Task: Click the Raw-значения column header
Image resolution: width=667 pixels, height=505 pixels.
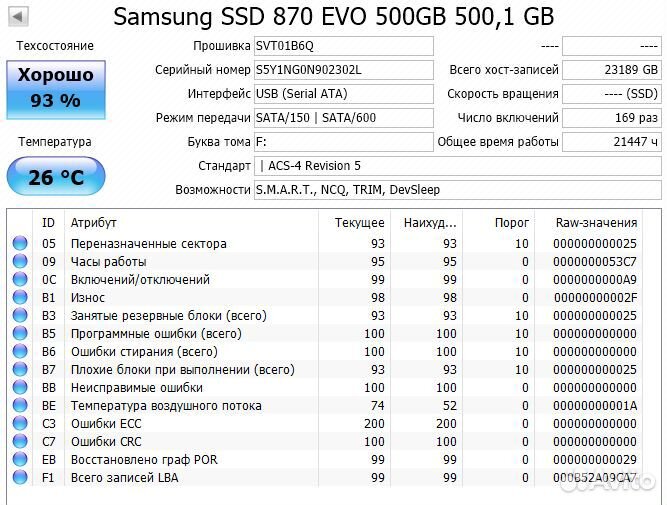Action: point(588,223)
